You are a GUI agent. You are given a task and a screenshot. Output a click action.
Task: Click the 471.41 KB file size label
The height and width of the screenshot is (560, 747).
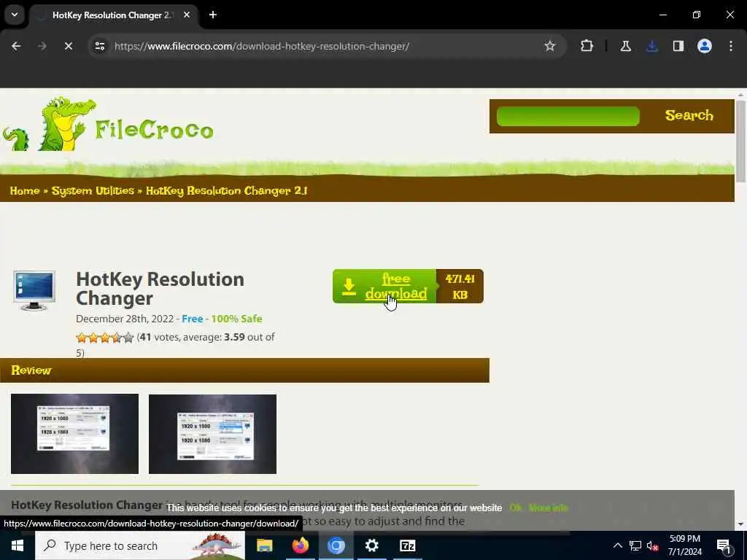(x=460, y=287)
